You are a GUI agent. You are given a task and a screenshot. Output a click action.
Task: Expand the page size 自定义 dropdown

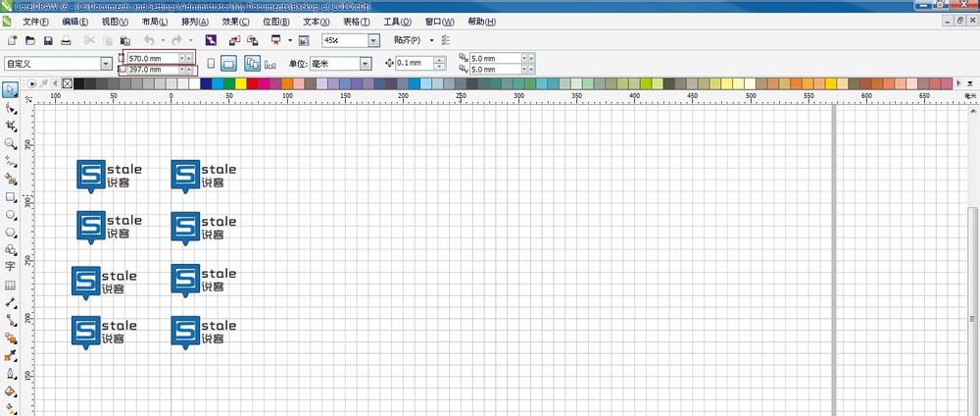click(106, 64)
